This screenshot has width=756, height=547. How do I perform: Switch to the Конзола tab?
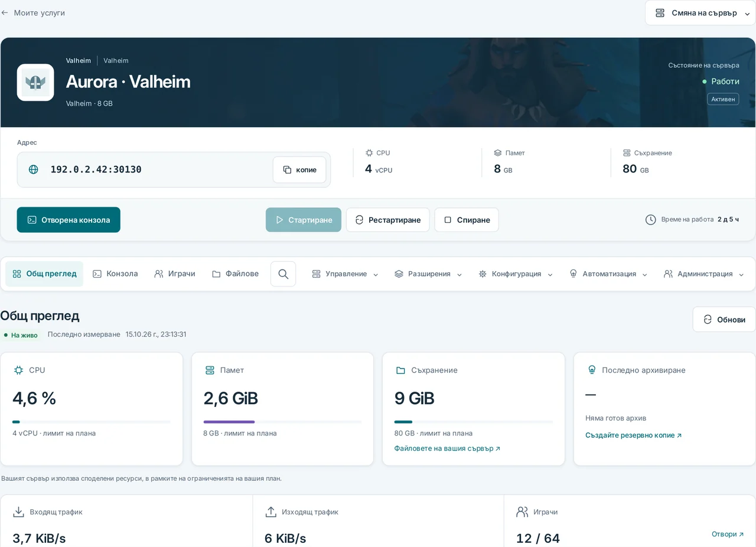pyautogui.click(x=115, y=274)
